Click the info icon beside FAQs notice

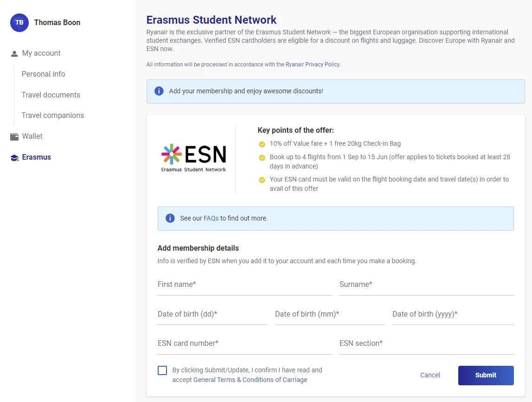click(x=170, y=218)
